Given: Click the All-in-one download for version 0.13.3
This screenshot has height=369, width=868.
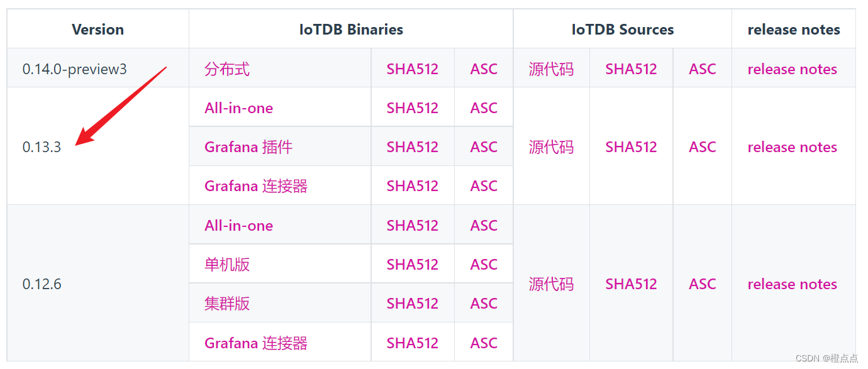Looking at the screenshot, I should [238, 107].
